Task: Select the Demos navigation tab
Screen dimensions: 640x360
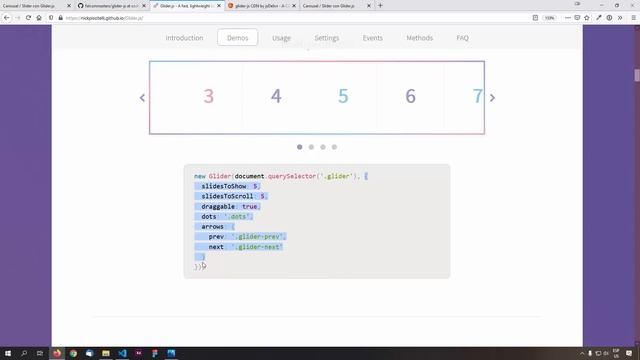Action: [x=238, y=38]
